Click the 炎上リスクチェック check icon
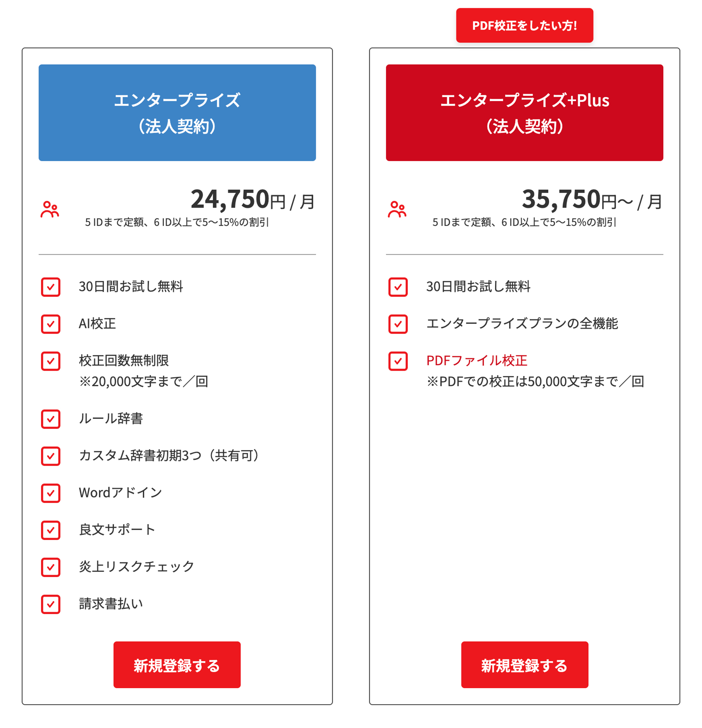 51,567
